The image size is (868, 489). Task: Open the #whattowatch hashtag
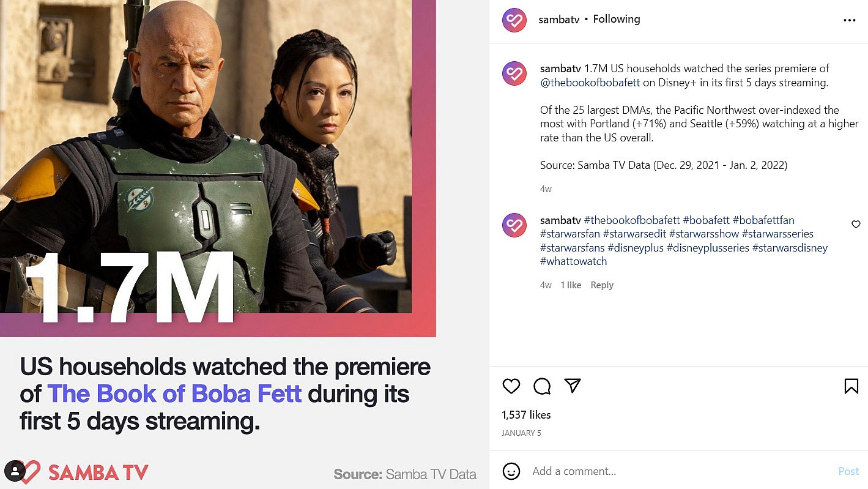[x=573, y=261]
